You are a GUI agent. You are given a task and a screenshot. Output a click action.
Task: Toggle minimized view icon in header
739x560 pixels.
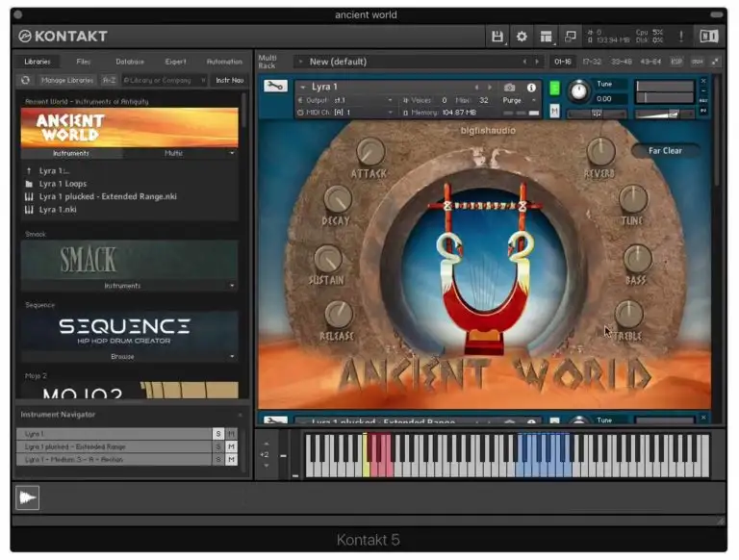pos(571,37)
